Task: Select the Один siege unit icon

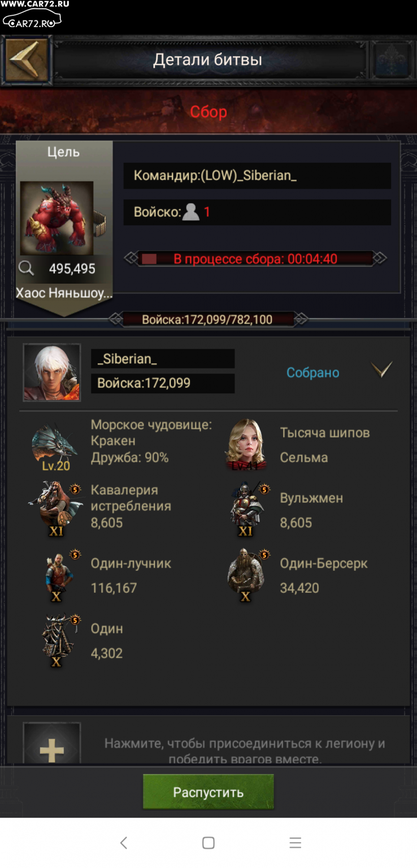Action: pyautogui.click(x=58, y=640)
